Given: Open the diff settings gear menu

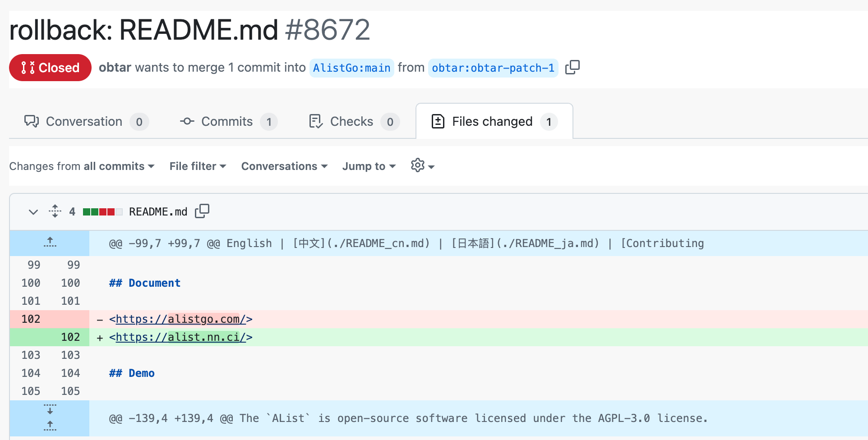Looking at the screenshot, I should (x=422, y=166).
